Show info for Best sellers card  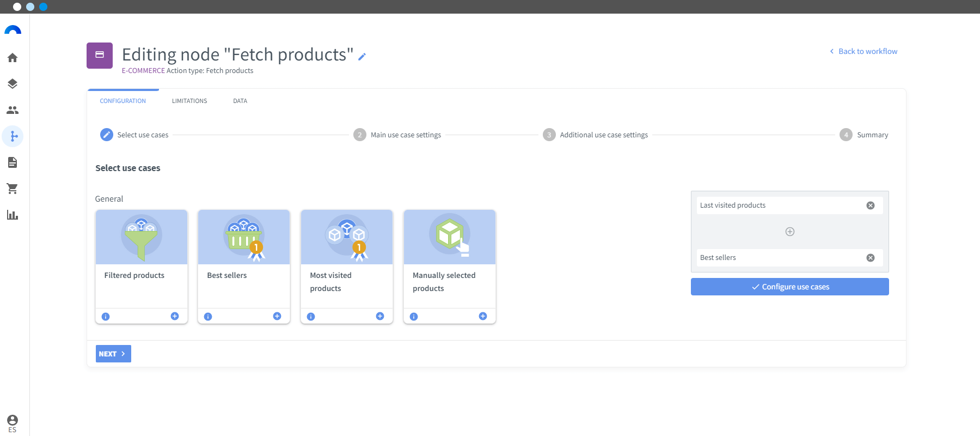(x=208, y=317)
